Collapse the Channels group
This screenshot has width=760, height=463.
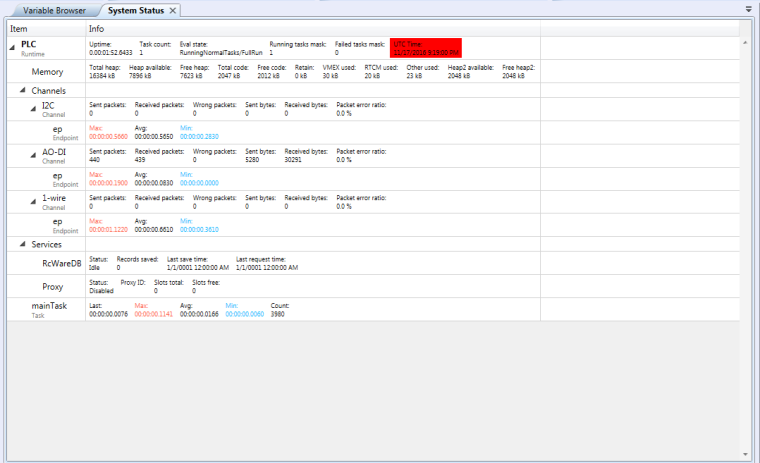tap(23, 91)
